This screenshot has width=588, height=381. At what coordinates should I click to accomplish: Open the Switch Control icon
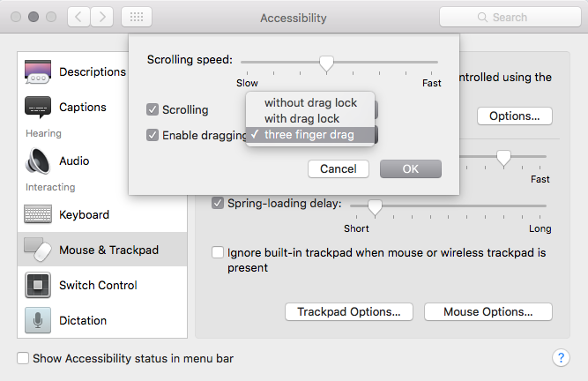pyautogui.click(x=38, y=285)
